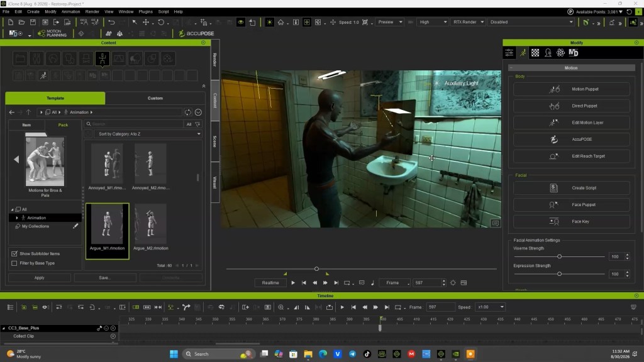This screenshot has height=362, width=644.
Task: Open the Render menu
Action: [92, 11]
